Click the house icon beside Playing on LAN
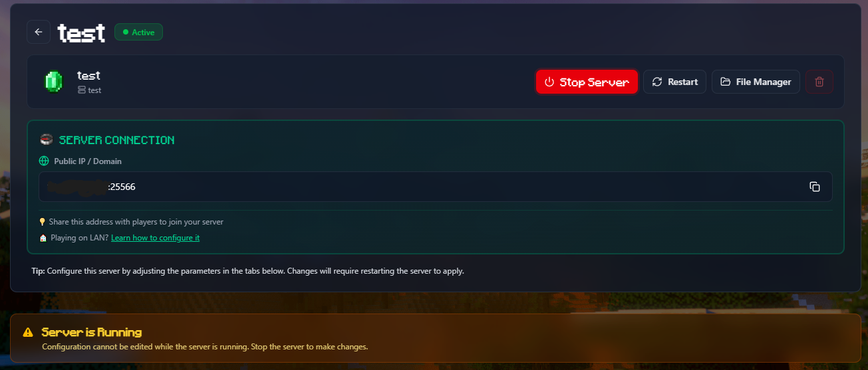 point(43,238)
